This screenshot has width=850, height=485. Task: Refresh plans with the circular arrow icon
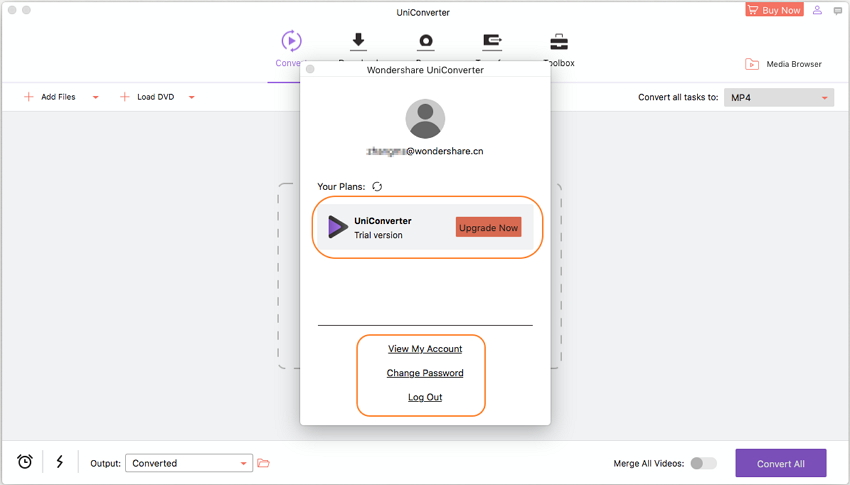tap(377, 186)
